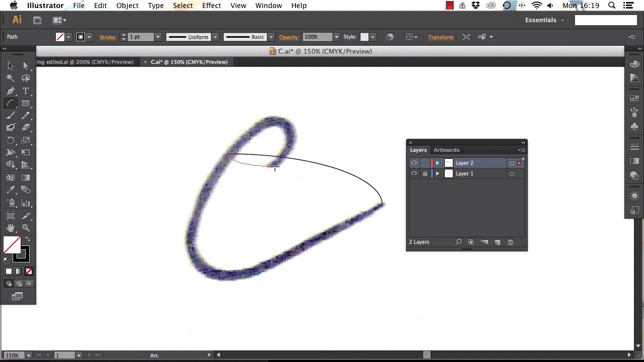The image size is (644, 362).
Task: Click the Transform link in control bar
Action: point(440,37)
